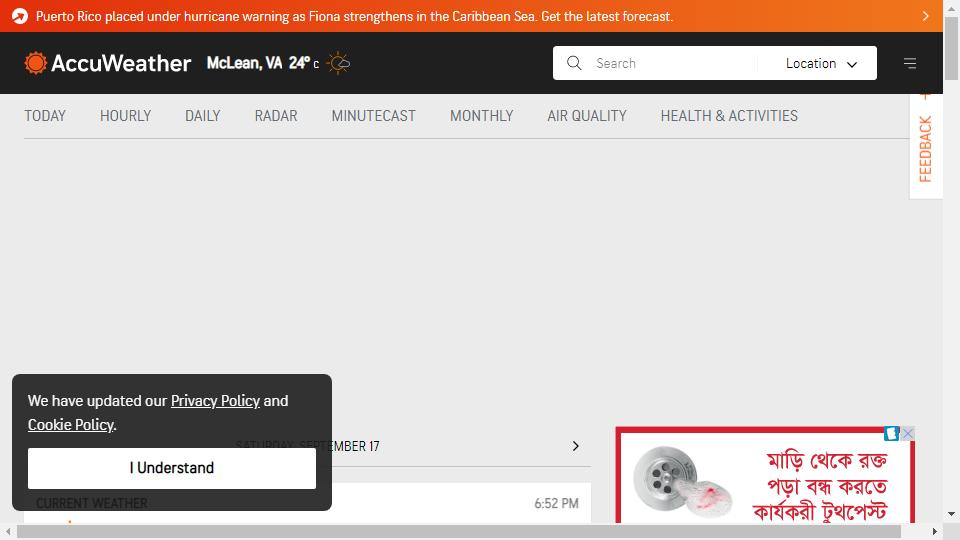
Task: Click the scroll down arrow
Action: (951, 514)
